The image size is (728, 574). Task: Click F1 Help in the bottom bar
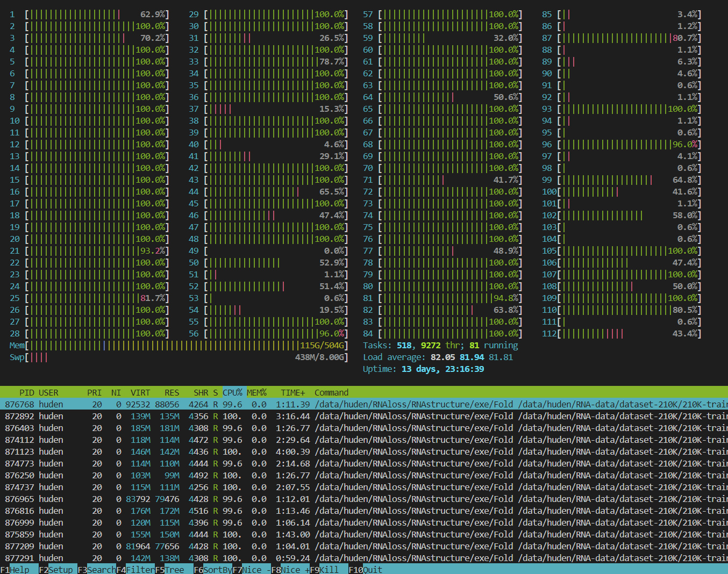19,570
